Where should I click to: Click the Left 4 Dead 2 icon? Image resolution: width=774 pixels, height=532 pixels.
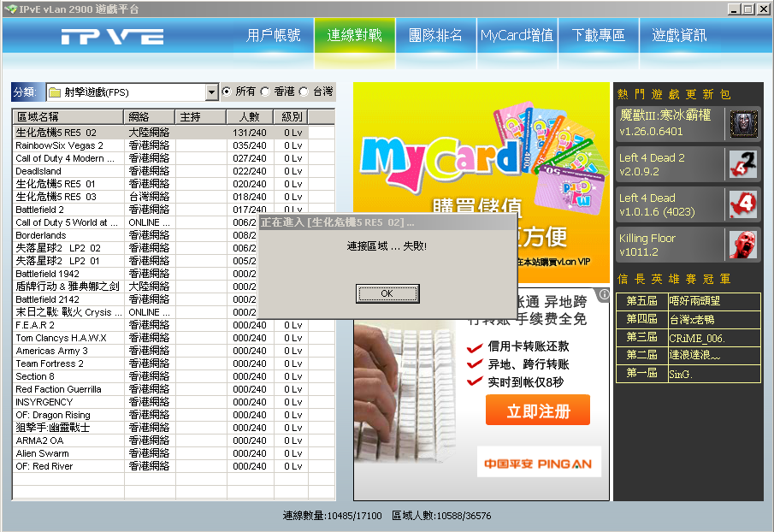(743, 163)
